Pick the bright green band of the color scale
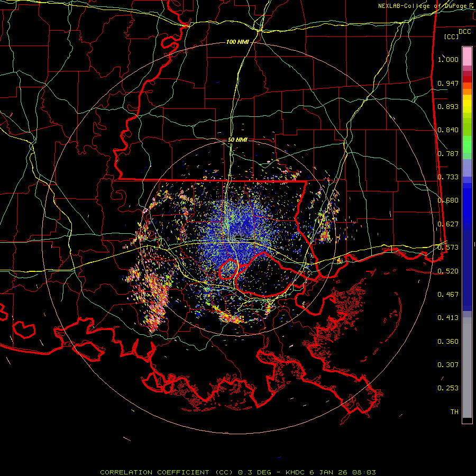This screenshot has height=476, width=476. (467, 144)
